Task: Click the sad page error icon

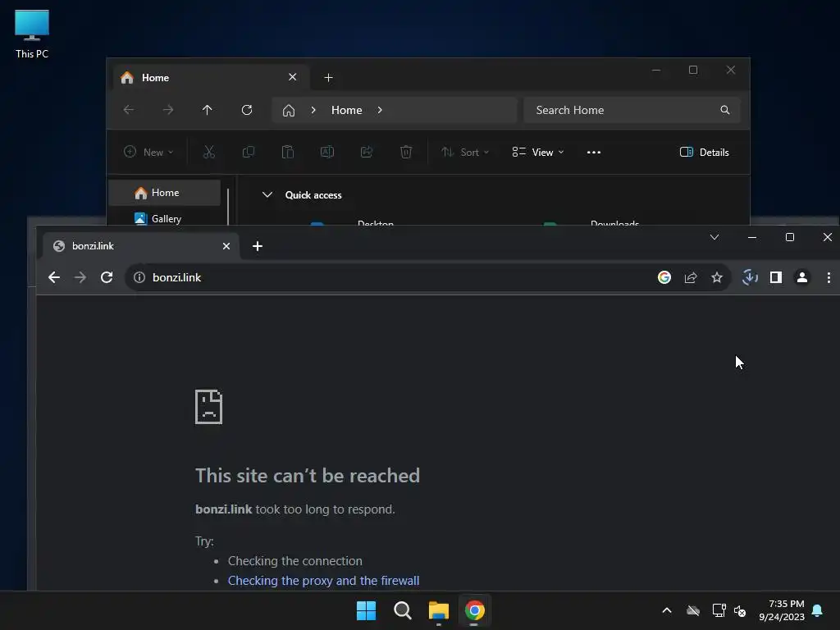Action: click(209, 407)
